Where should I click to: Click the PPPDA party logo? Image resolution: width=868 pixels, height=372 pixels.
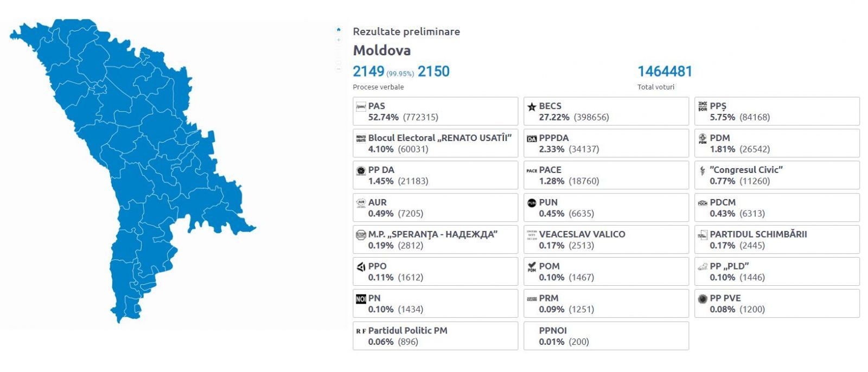coord(532,138)
